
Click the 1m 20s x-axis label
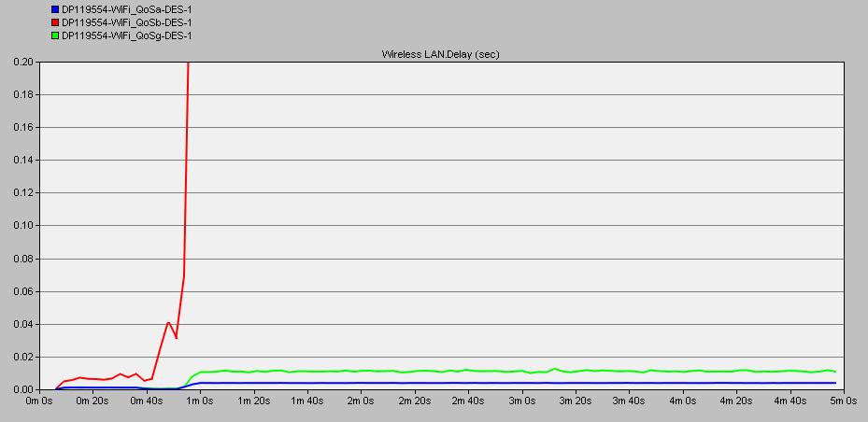coord(252,401)
